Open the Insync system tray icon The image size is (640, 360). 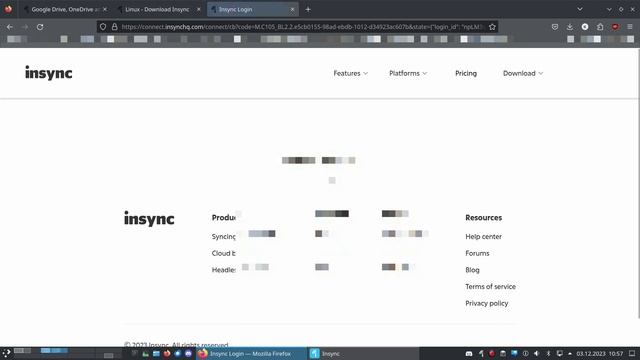coord(481,353)
